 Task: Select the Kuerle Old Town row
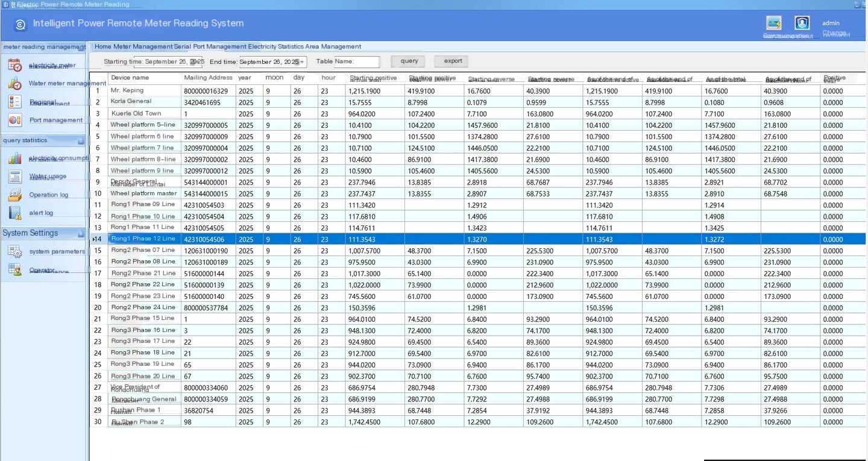click(477, 113)
